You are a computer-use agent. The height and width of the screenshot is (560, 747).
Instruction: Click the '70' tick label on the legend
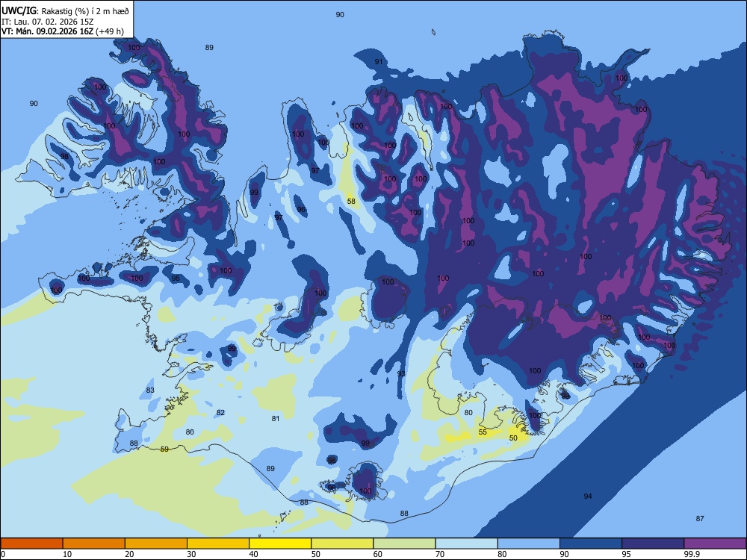[440, 554]
